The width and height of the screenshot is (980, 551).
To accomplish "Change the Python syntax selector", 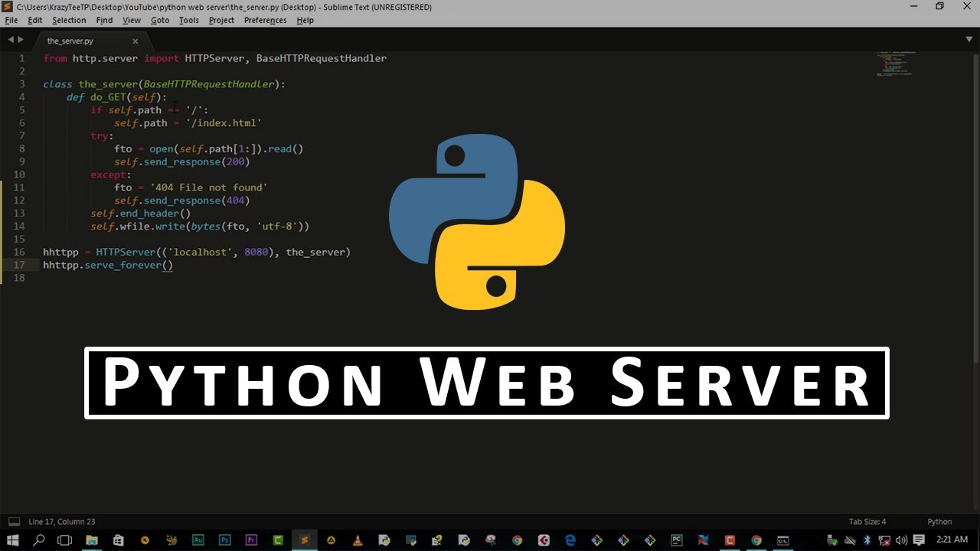I will 940,522.
